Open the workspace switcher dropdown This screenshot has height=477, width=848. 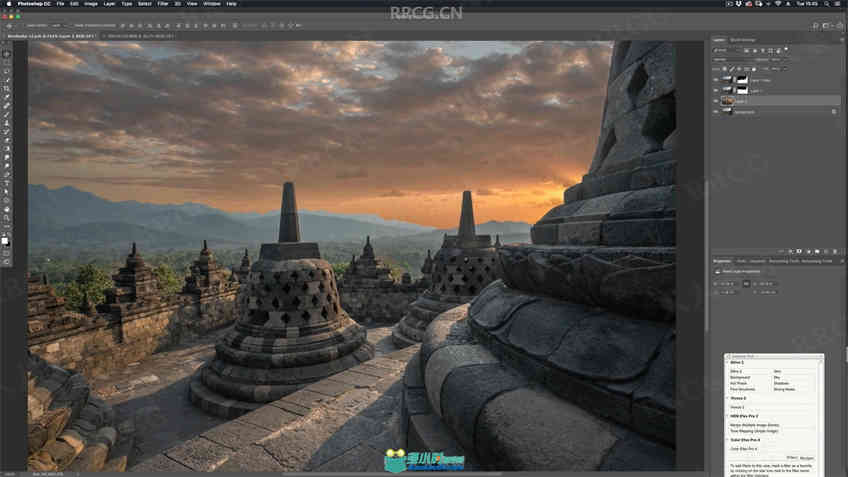coord(827,25)
